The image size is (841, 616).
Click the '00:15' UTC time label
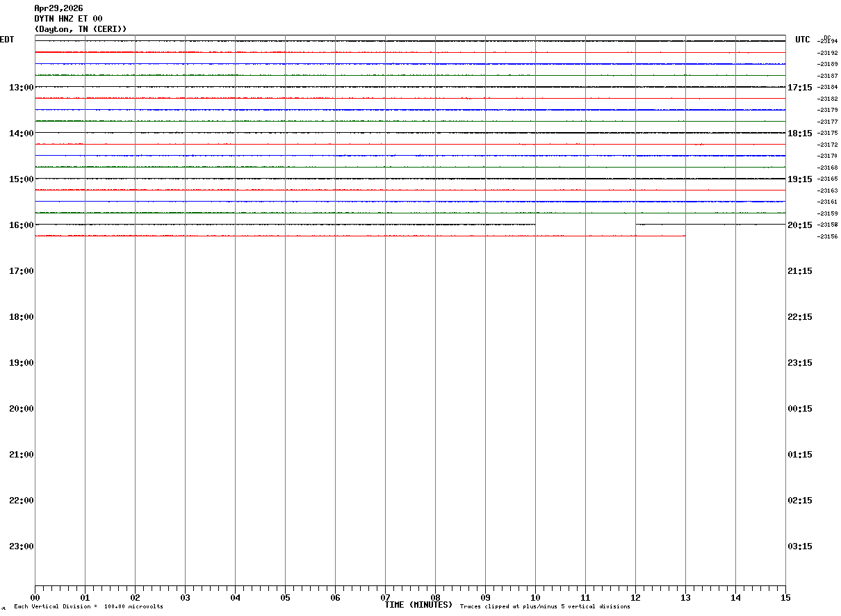pyautogui.click(x=800, y=408)
